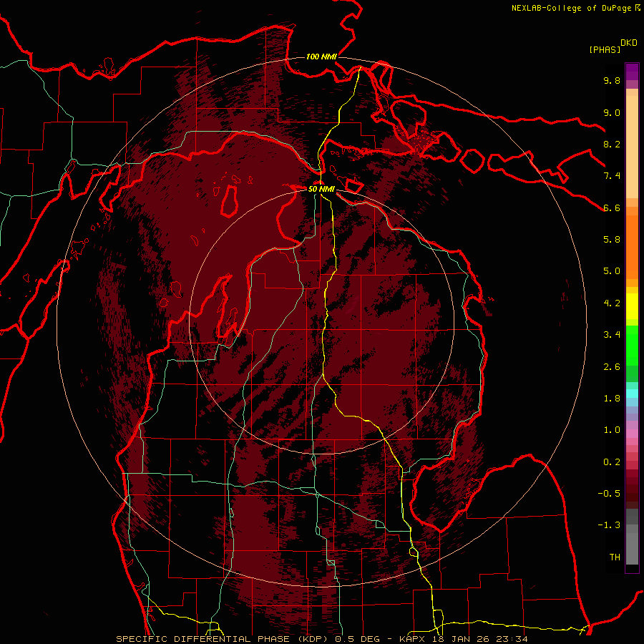Click the 0.2 value on color scale
The height and width of the screenshot is (644, 644).
coord(612,462)
